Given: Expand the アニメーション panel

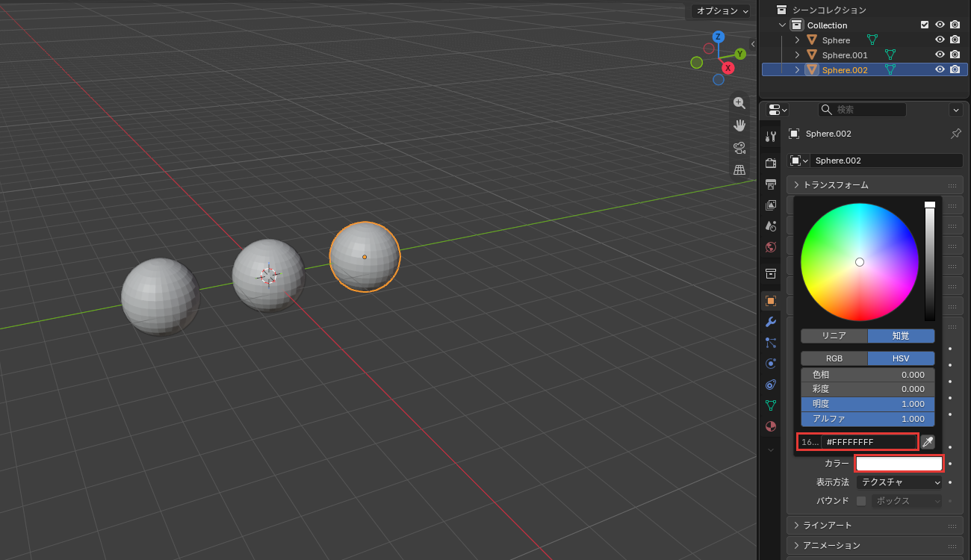Looking at the screenshot, I should point(875,545).
